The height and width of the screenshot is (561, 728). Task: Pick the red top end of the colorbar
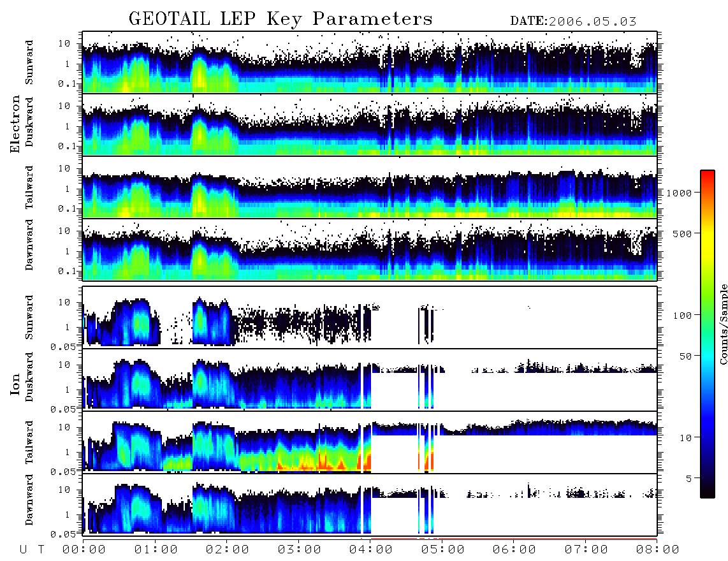[x=708, y=175]
